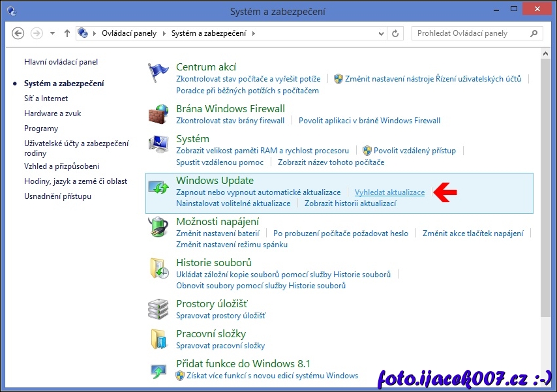Image resolution: width=557 pixels, height=392 pixels.
Task: Expand the address bar history dropdown arrow
Action: pos(380,33)
